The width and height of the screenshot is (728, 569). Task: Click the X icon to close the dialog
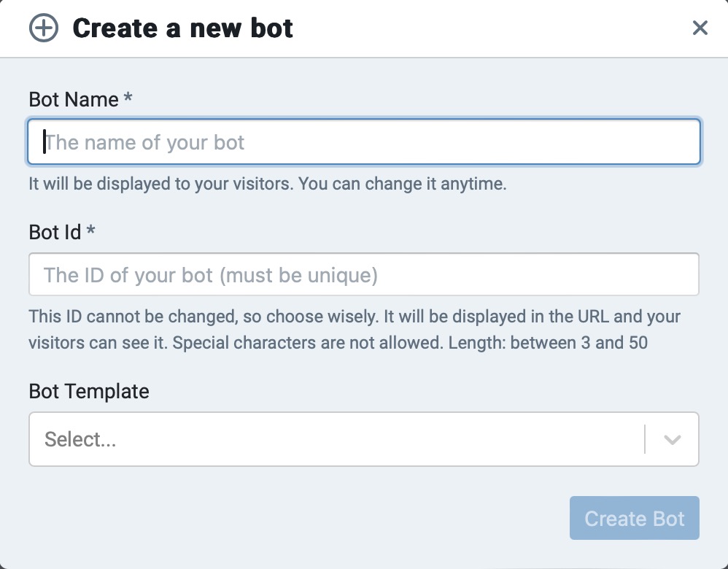700,28
